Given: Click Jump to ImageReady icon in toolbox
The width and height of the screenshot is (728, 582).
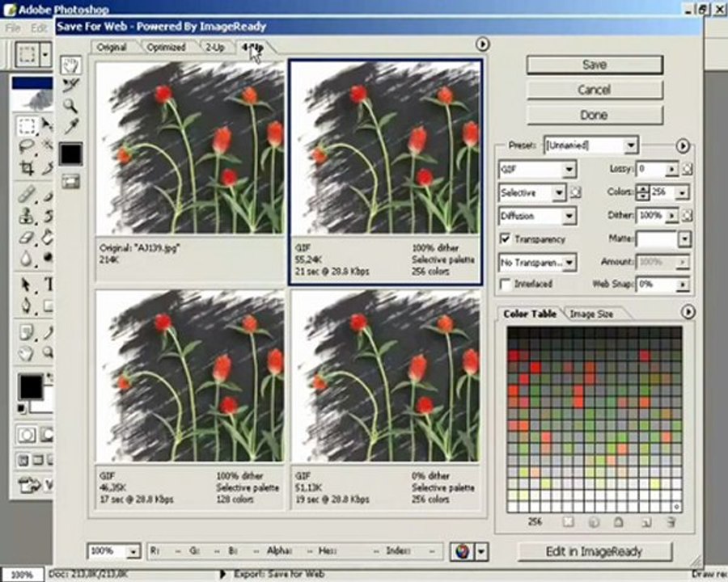Looking at the screenshot, I should (x=30, y=485).
